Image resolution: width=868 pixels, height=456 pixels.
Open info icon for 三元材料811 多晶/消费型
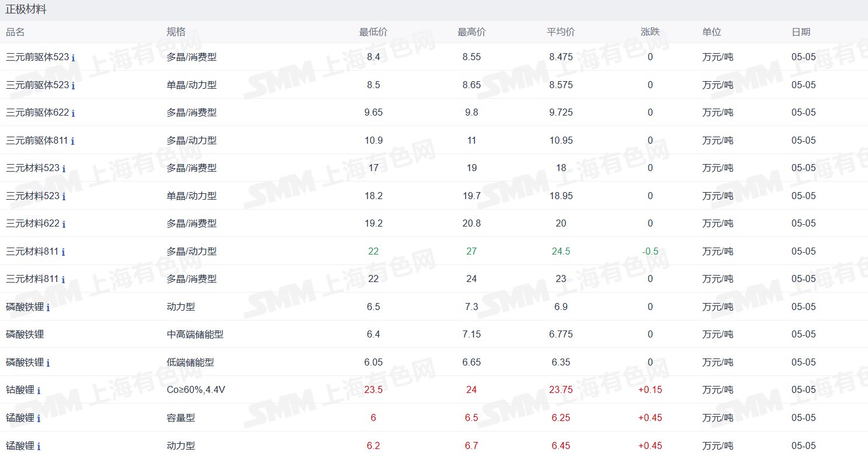coord(63,280)
